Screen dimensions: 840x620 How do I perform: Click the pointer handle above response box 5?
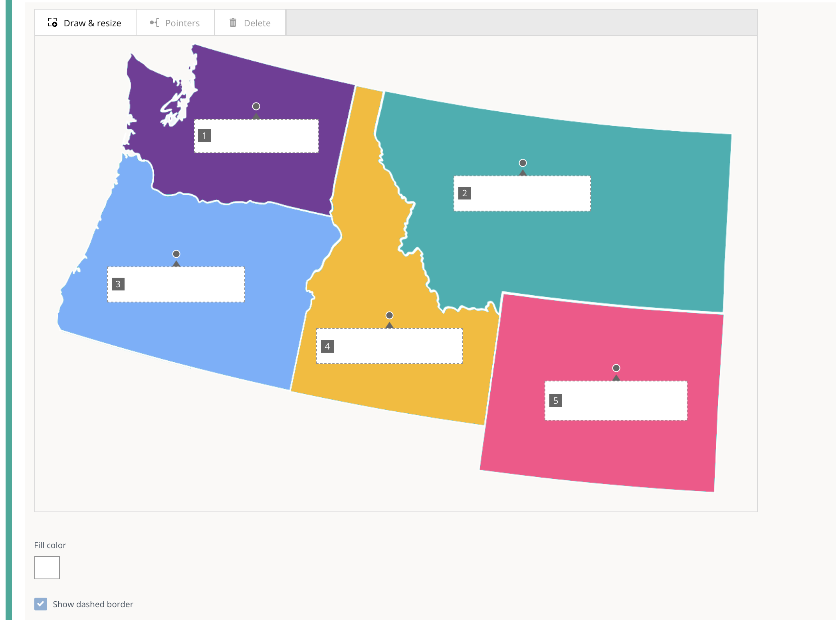[616, 368]
